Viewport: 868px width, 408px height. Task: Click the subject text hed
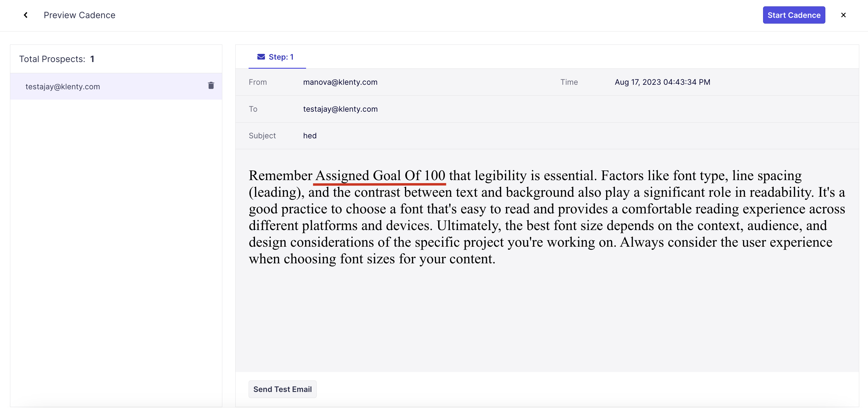pyautogui.click(x=309, y=136)
